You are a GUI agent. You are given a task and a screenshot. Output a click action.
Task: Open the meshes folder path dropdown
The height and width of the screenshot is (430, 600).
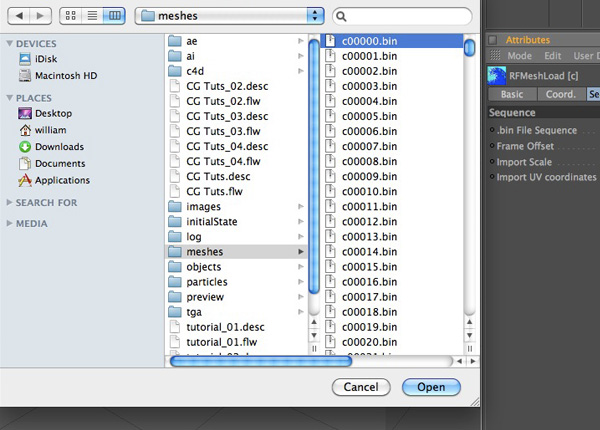(x=230, y=16)
